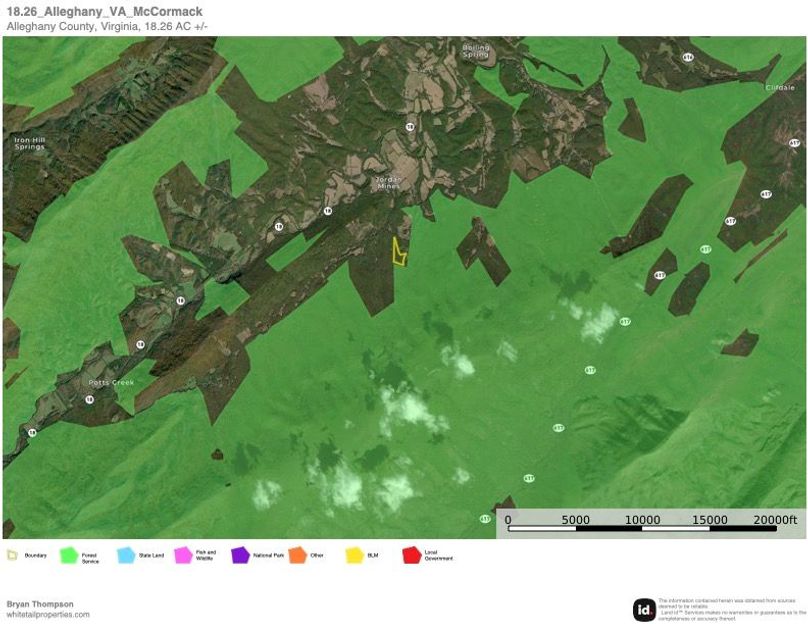Click the yellow BLM color swatch
This screenshot has width=808, height=624.
[x=352, y=554]
